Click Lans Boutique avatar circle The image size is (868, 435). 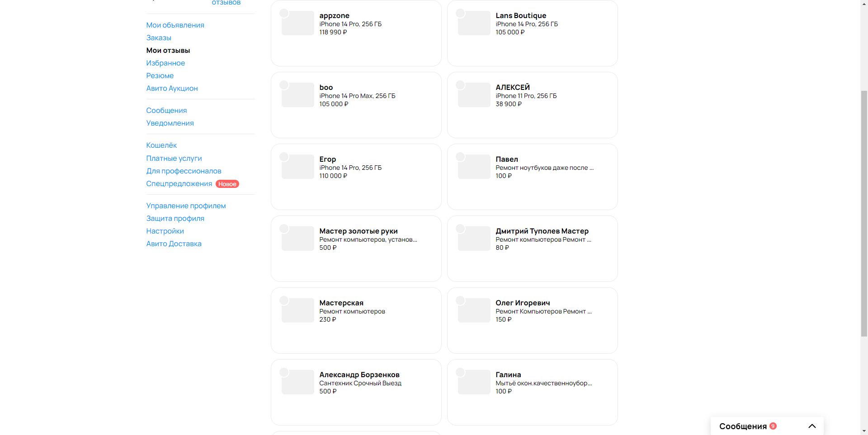(460, 13)
